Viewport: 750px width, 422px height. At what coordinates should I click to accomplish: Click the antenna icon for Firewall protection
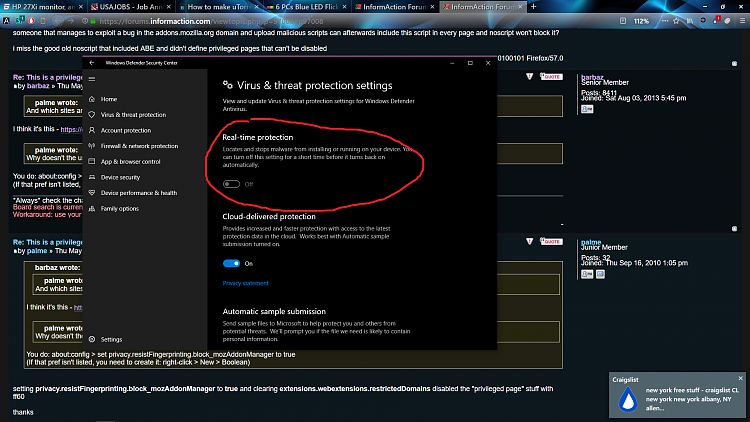coord(92,146)
